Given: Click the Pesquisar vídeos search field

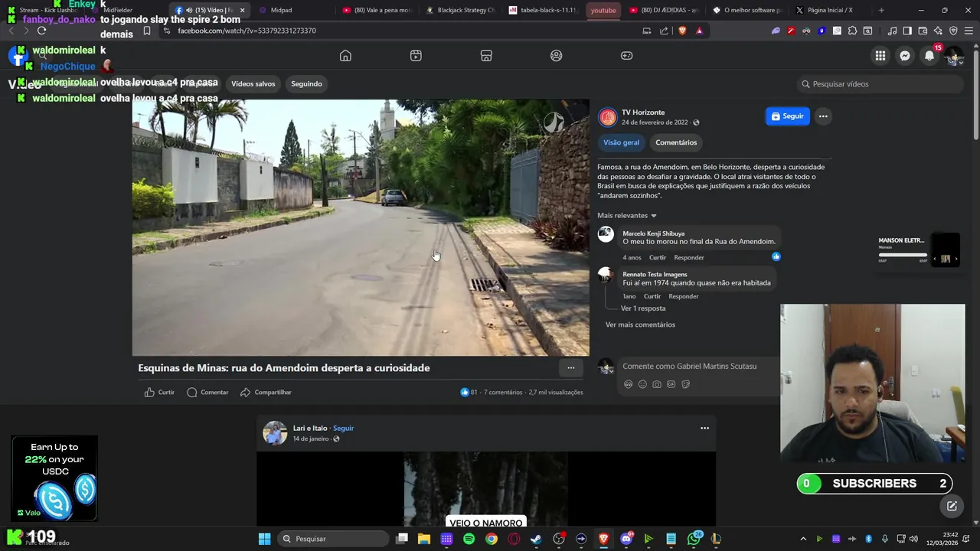Looking at the screenshot, I should (x=880, y=84).
